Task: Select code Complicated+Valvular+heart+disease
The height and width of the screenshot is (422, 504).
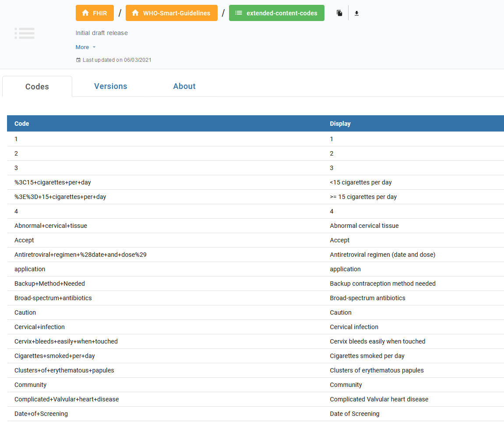Action: click(x=67, y=400)
